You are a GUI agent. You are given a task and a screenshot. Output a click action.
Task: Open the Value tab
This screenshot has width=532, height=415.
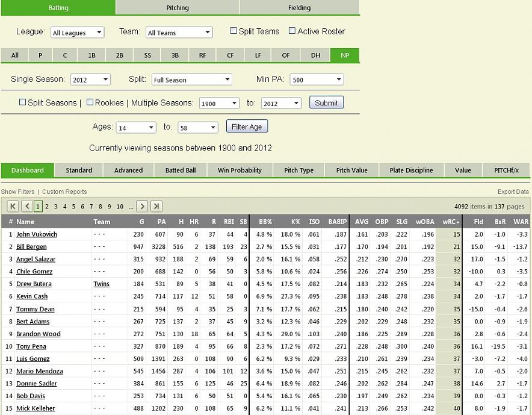tap(463, 170)
